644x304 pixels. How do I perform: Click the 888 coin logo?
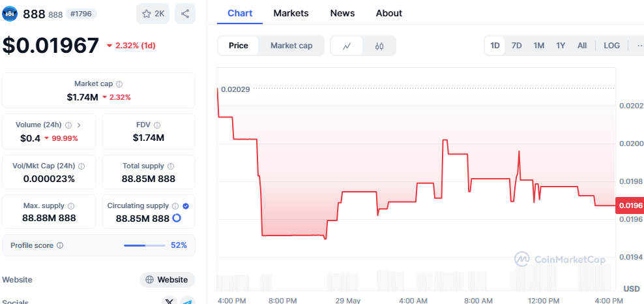10,14
